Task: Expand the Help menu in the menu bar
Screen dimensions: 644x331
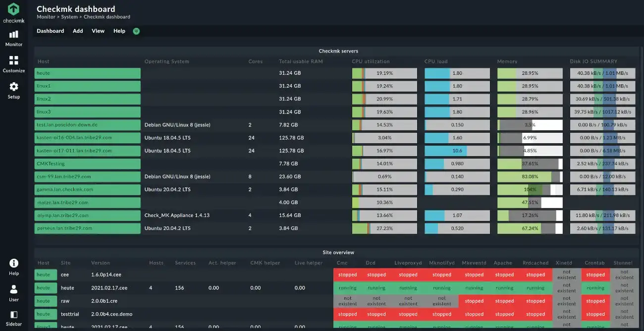Action: pyautogui.click(x=119, y=31)
